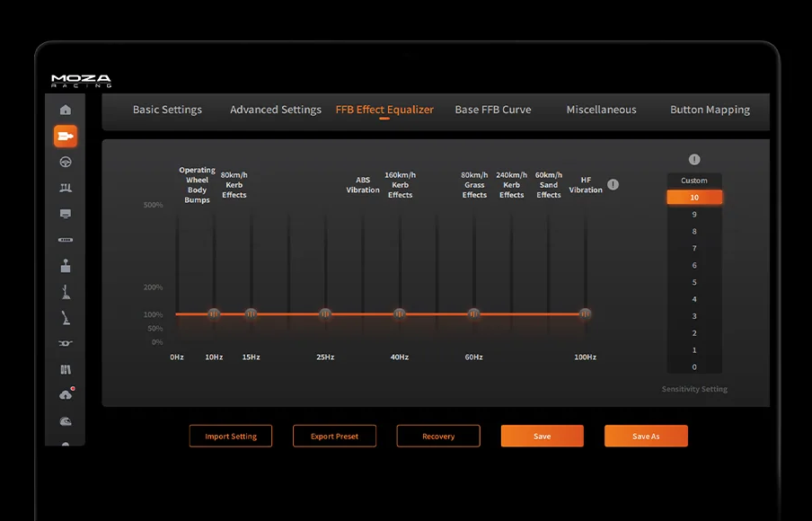The width and height of the screenshot is (812, 521).
Task: Click the 10Hz equalizer slider handle
Action: pos(214,313)
